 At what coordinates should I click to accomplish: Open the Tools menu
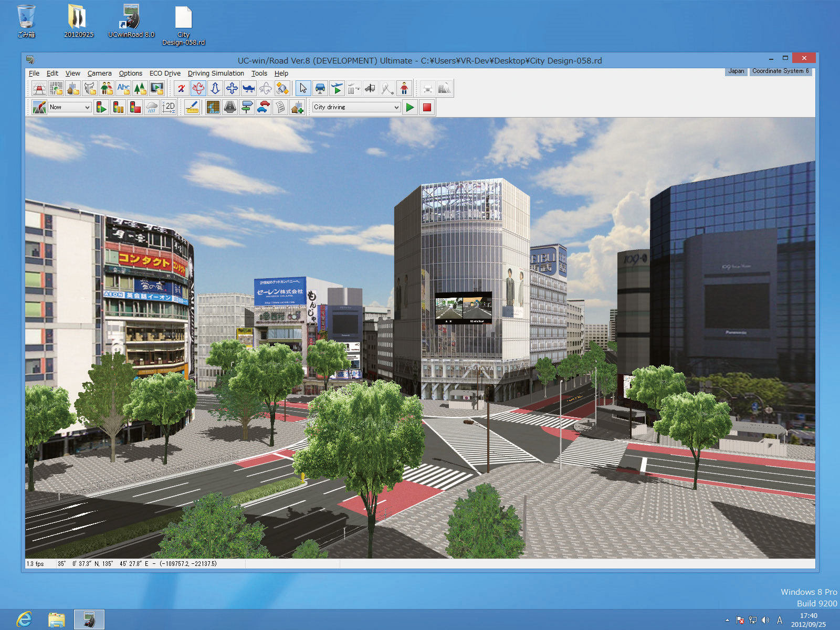[x=259, y=73]
